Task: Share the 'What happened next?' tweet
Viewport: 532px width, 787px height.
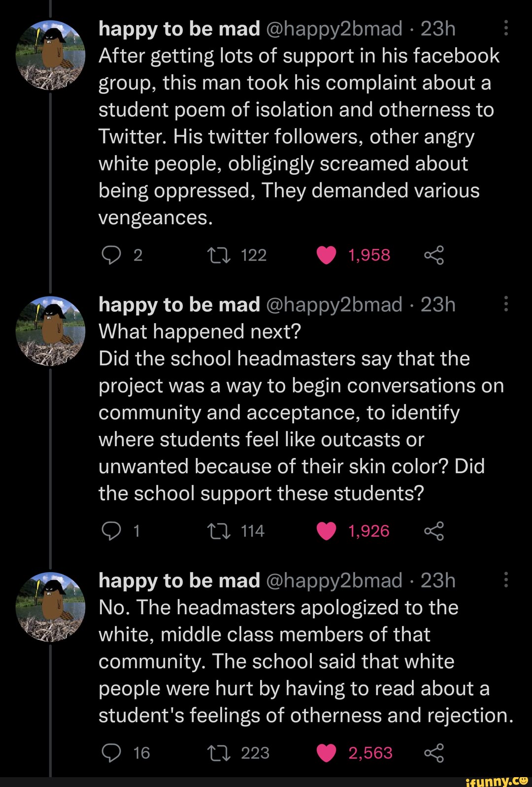Action: [434, 531]
